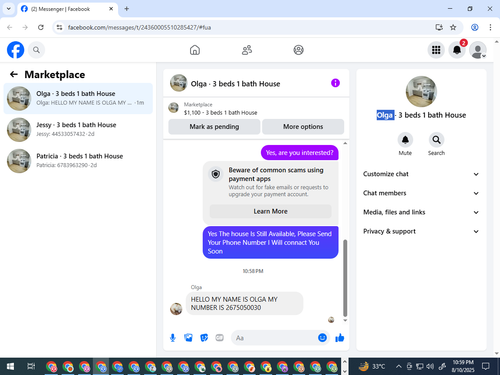Open the volume icon in system tray

[430, 367]
